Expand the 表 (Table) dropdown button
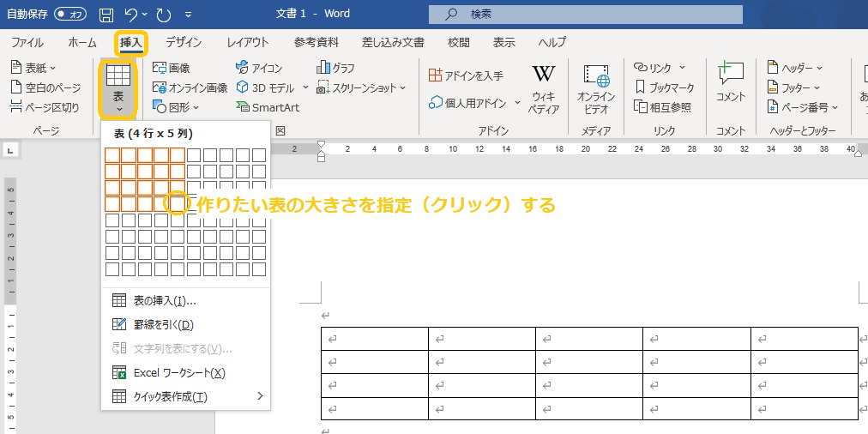The height and width of the screenshot is (434, 868). tap(118, 87)
